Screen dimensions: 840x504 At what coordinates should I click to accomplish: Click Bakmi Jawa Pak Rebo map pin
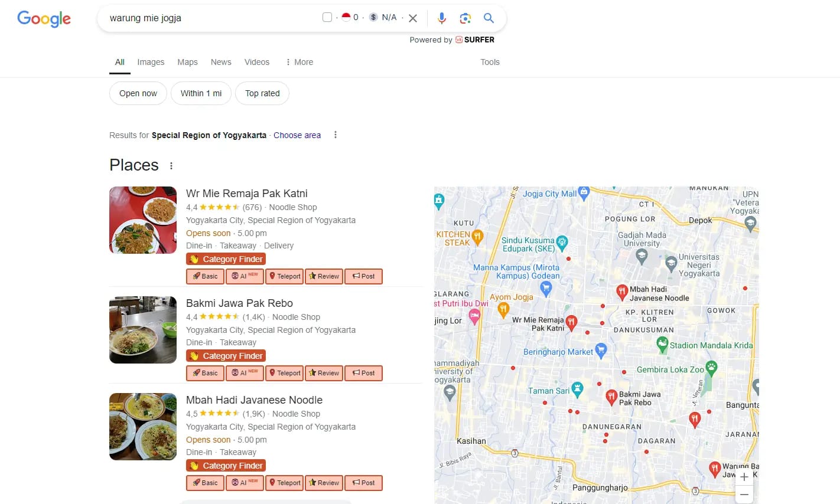(611, 397)
